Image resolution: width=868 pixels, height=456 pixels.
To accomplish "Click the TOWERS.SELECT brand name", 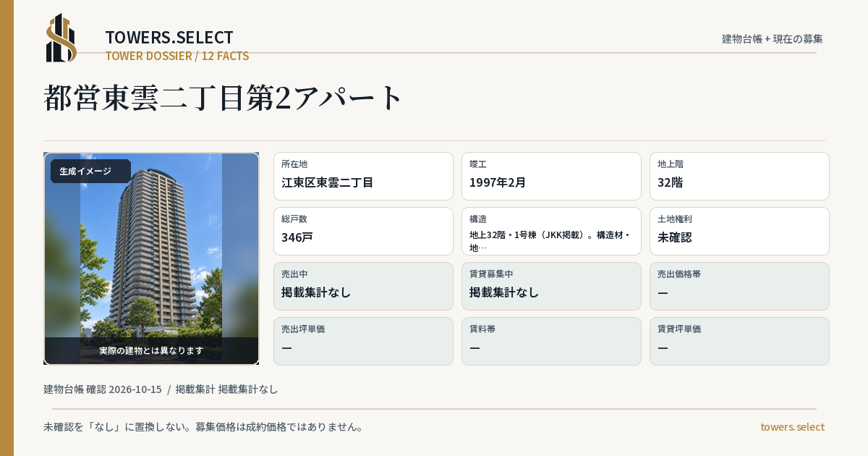I will pyautogui.click(x=169, y=38).
